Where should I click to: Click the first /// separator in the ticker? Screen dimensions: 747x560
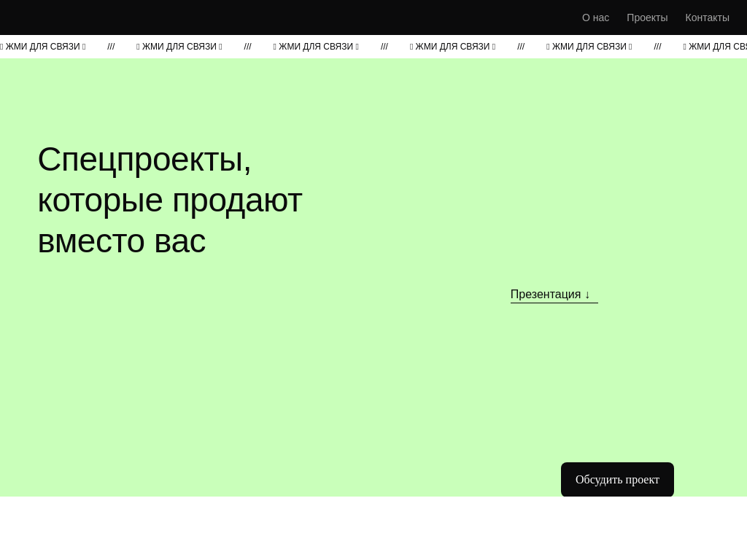click(111, 47)
